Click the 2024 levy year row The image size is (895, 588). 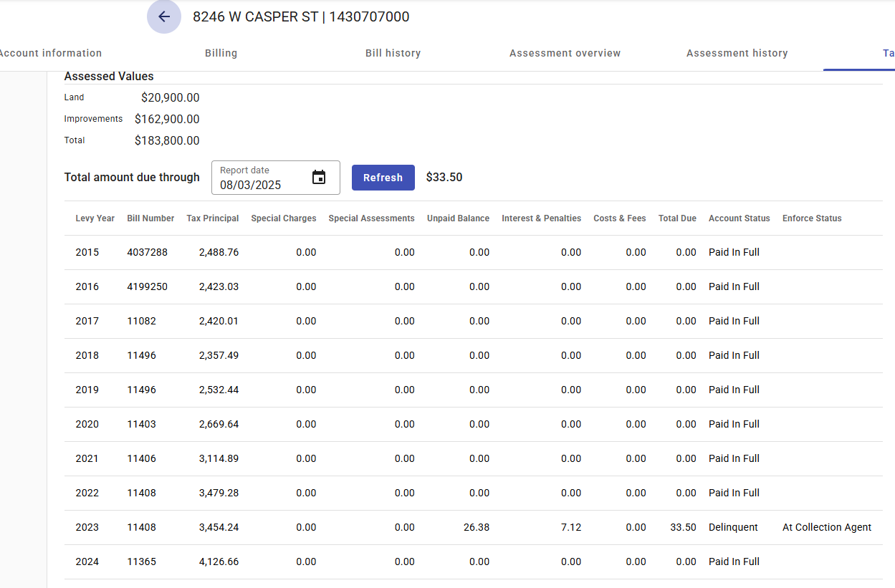pyautogui.click(x=87, y=562)
